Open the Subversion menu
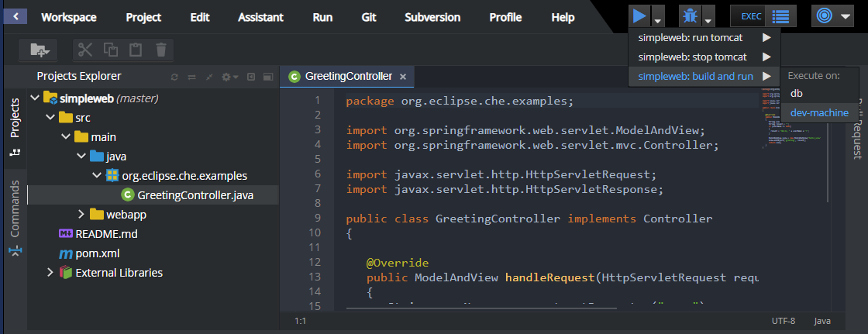 (432, 17)
